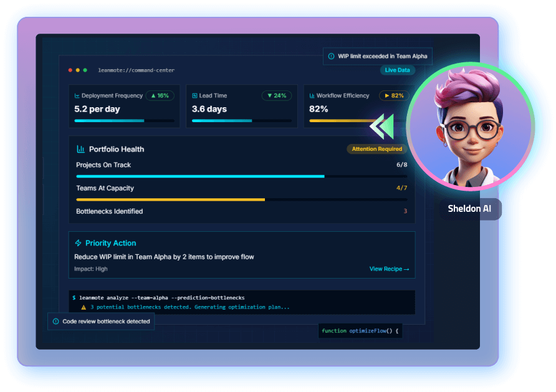Click the Portfolio Health bar chart icon
The image size is (556, 392).
point(80,149)
